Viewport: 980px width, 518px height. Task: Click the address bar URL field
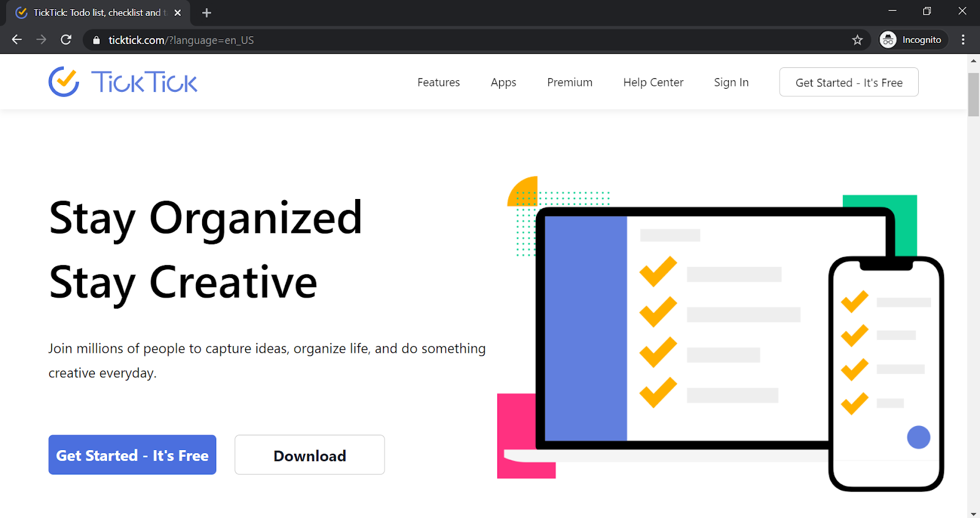click(x=475, y=40)
